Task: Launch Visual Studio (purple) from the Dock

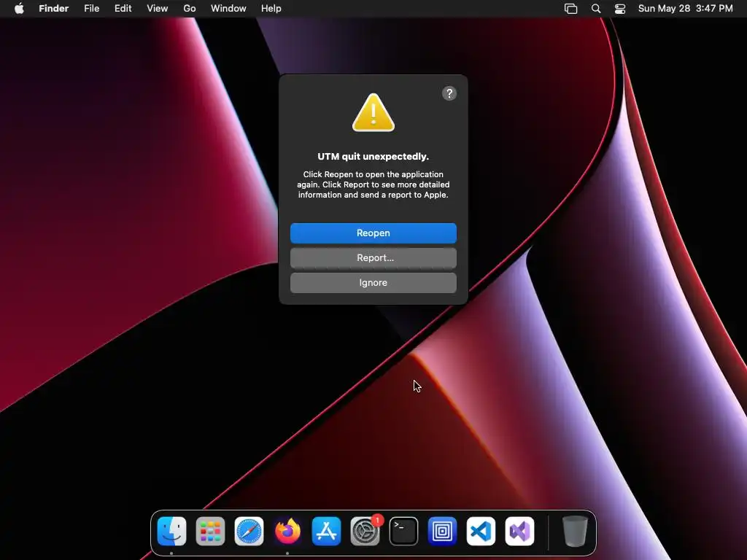Action: click(x=519, y=531)
